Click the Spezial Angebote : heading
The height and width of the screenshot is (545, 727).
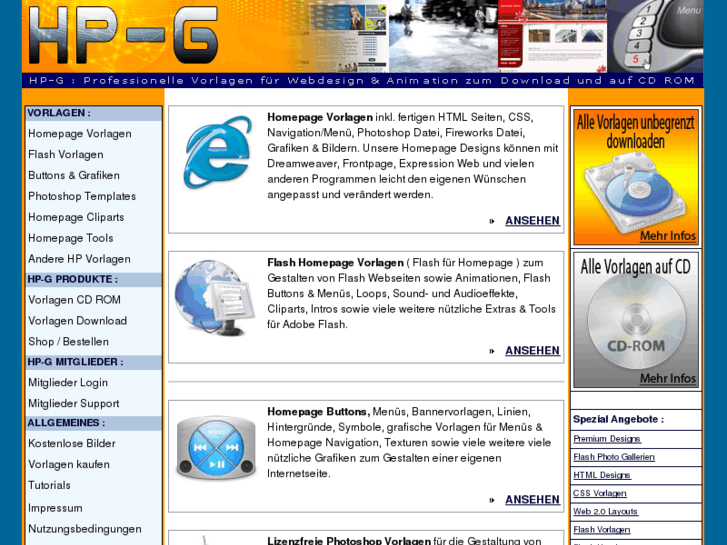(619, 419)
